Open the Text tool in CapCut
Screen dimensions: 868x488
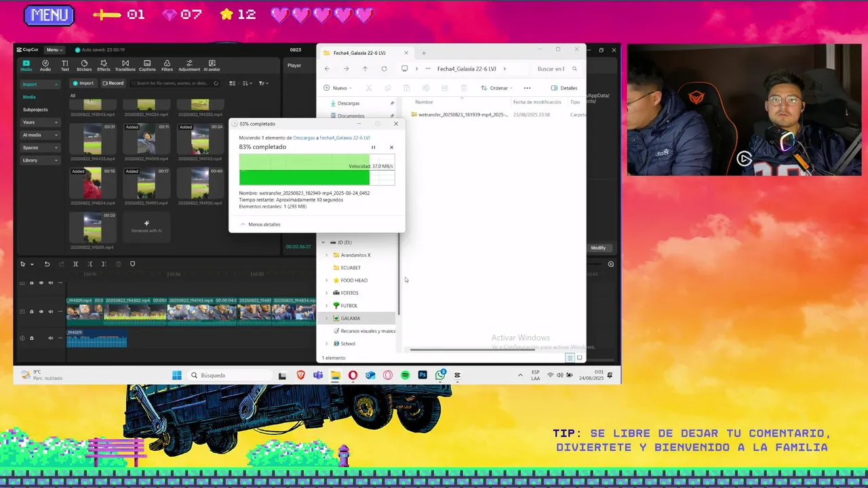(64, 66)
